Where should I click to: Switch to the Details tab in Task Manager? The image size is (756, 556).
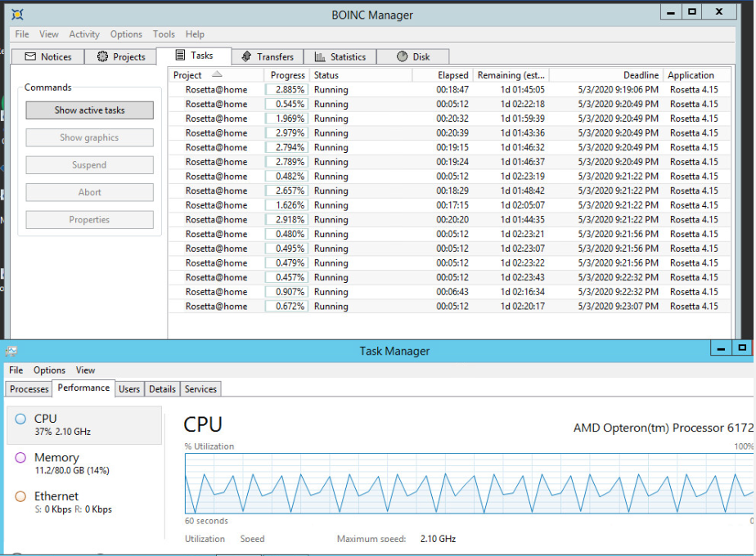coord(162,389)
